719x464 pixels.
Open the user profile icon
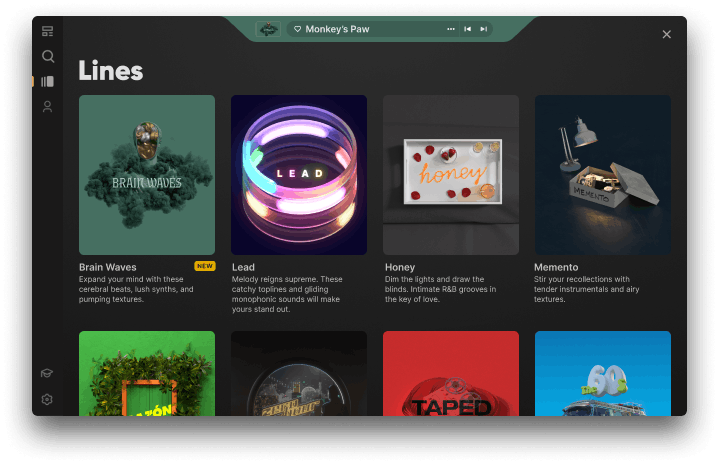click(x=47, y=107)
